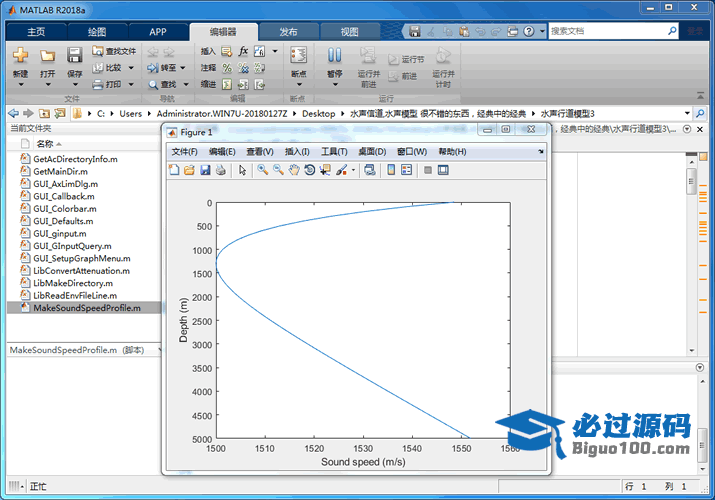Collapse the ribbon toolstrip arrow
This screenshot has width=715, height=500.
tap(700, 96)
